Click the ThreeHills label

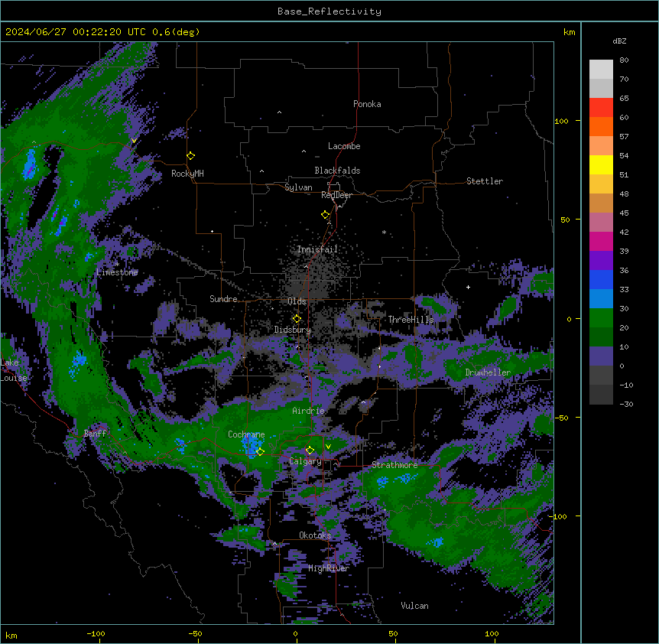point(411,320)
